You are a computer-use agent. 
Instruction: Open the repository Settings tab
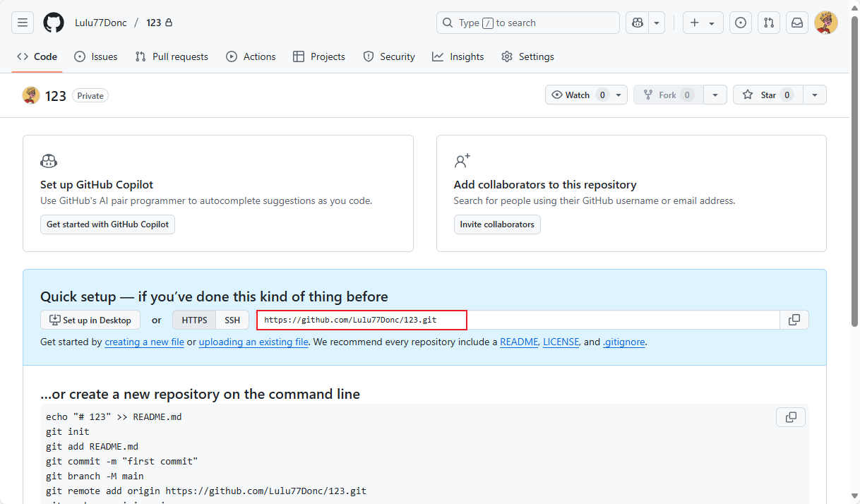[527, 56]
